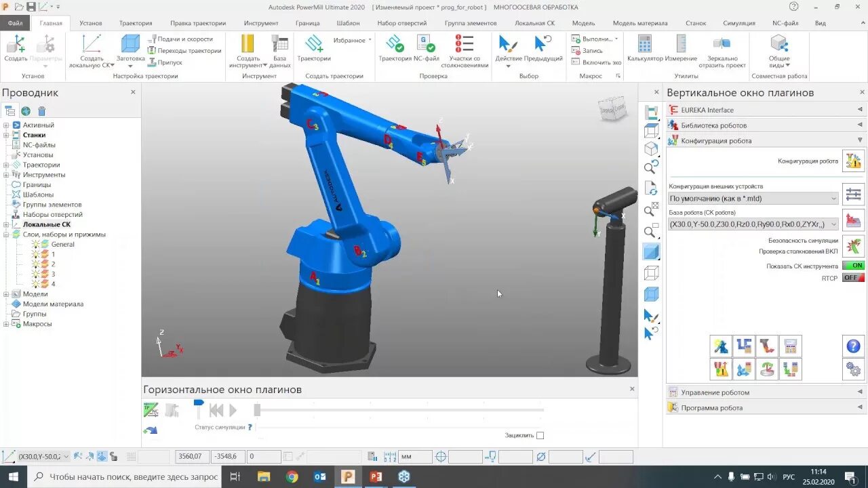Viewport: 868px width, 488px height.
Task: Click the Припуск tool
Action: coord(165,62)
